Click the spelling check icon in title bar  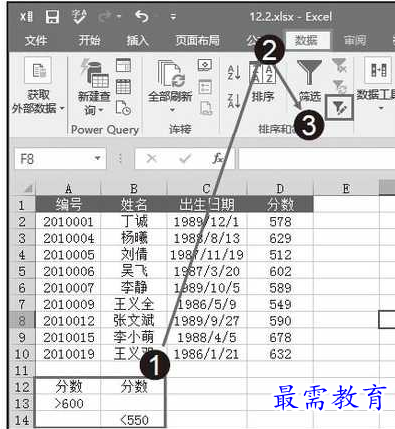[x=79, y=16]
